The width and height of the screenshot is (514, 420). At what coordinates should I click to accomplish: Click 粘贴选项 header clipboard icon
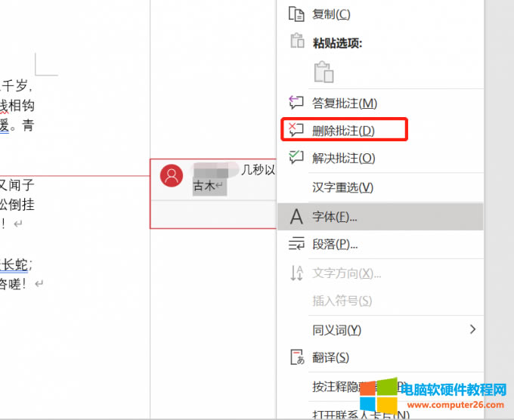tap(297, 41)
